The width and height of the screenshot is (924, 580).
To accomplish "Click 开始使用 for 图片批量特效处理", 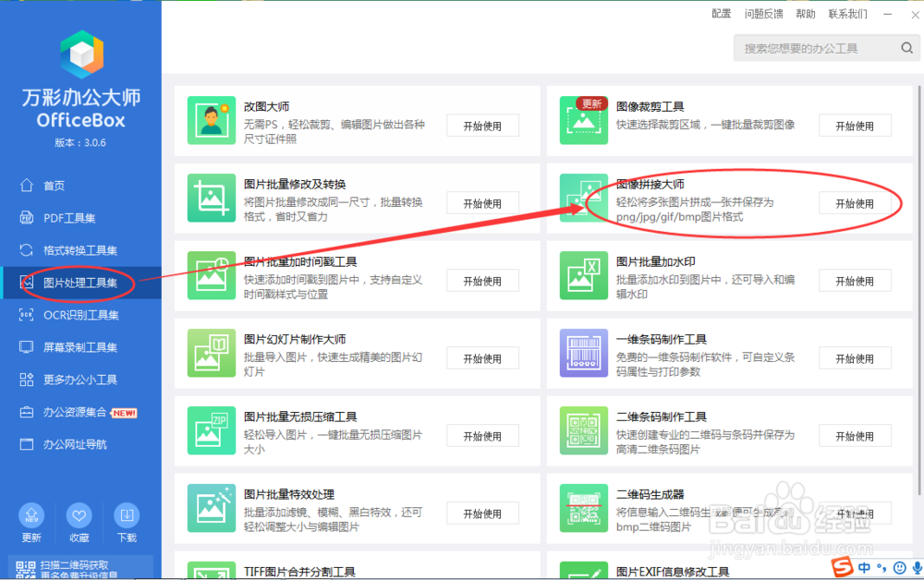I will pyautogui.click(x=482, y=514).
